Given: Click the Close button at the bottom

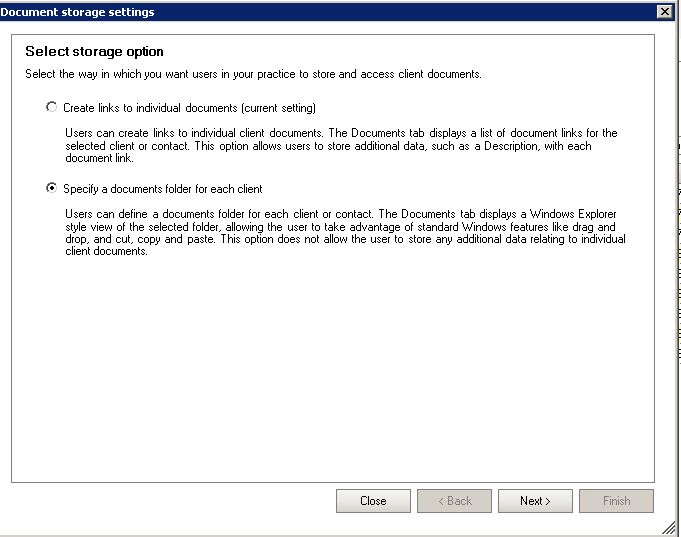Looking at the screenshot, I should (373, 501).
